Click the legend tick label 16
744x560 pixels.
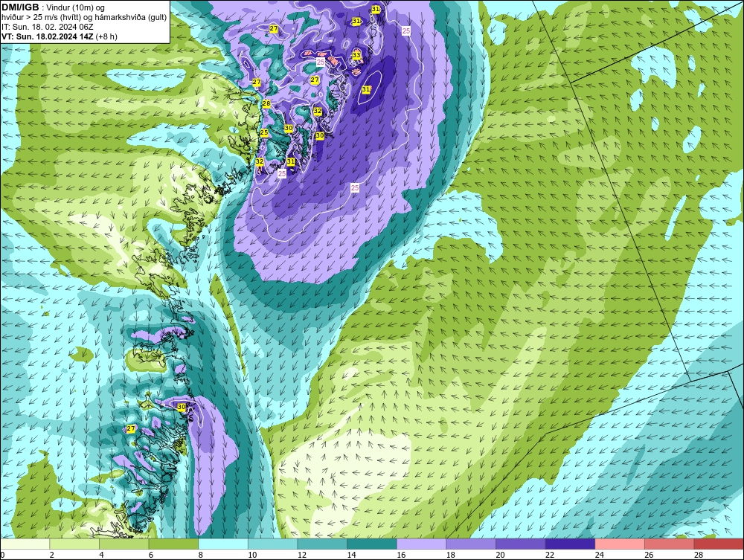(401, 555)
